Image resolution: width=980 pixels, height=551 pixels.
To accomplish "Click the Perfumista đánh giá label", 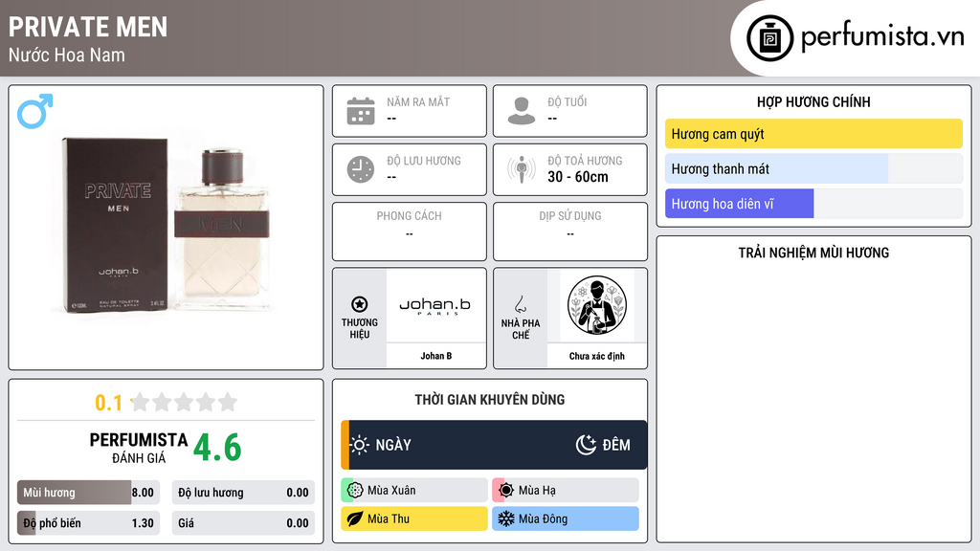I will tap(139, 448).
